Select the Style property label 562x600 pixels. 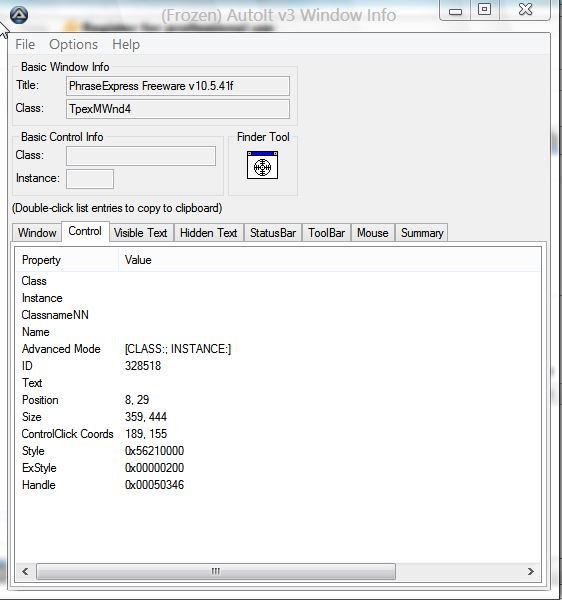tap(33, 451)
